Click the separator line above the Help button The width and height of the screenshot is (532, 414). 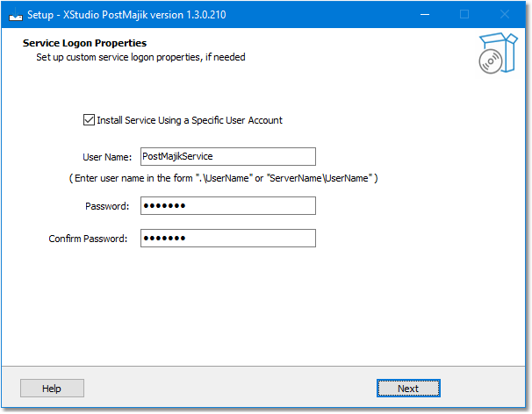click(x=263, y=366)
